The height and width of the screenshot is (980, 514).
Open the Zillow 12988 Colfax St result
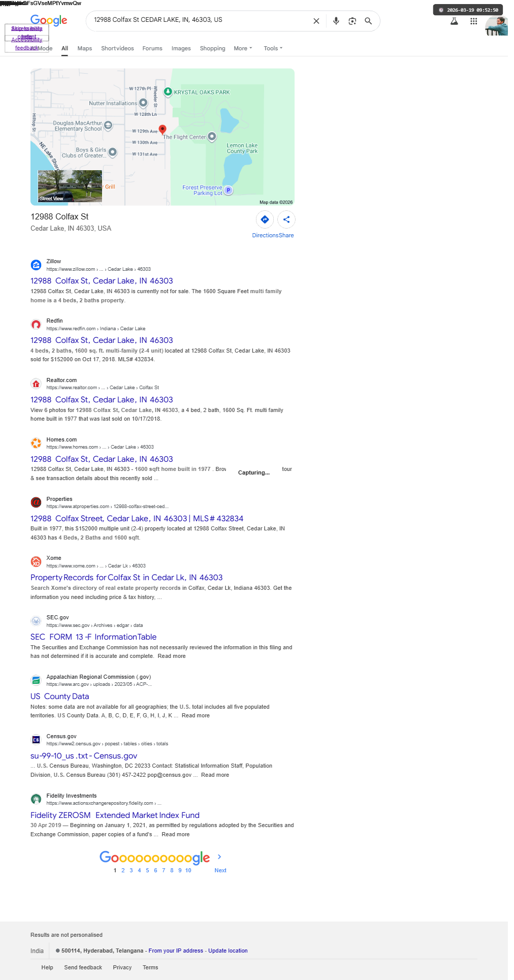[102, 281]
